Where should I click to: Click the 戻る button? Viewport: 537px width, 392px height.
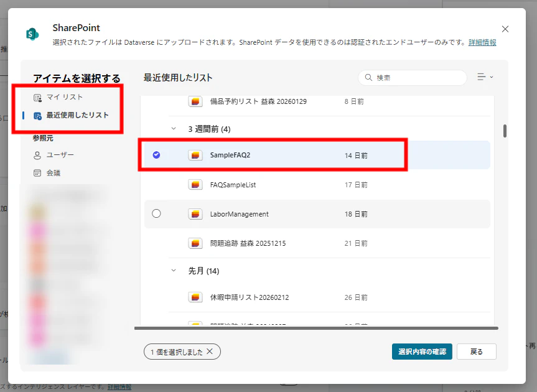coord(477,352)
